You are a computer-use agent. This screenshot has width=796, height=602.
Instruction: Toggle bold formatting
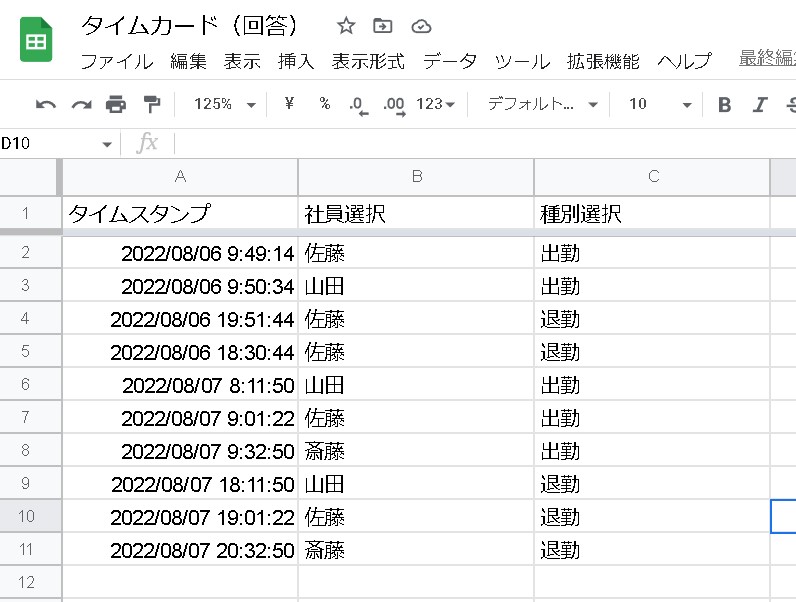pyautogui.click(x=725, y=105)
